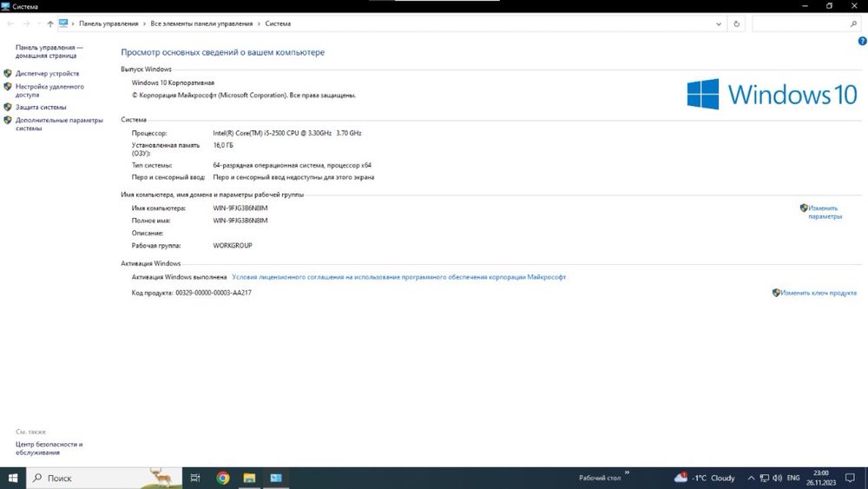Screen dimensions: 868x489
Task: Switch ENG input language indicator
Action: coord(793,478)
